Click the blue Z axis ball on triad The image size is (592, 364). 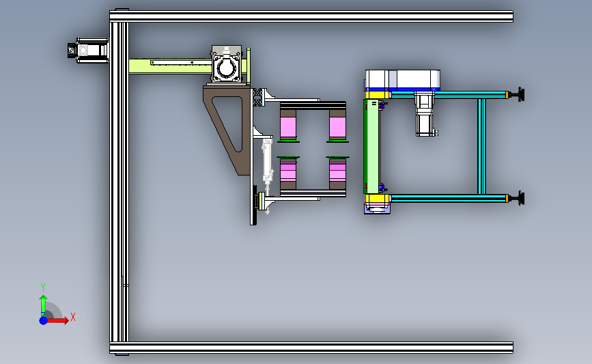click(x=43, y=320)
